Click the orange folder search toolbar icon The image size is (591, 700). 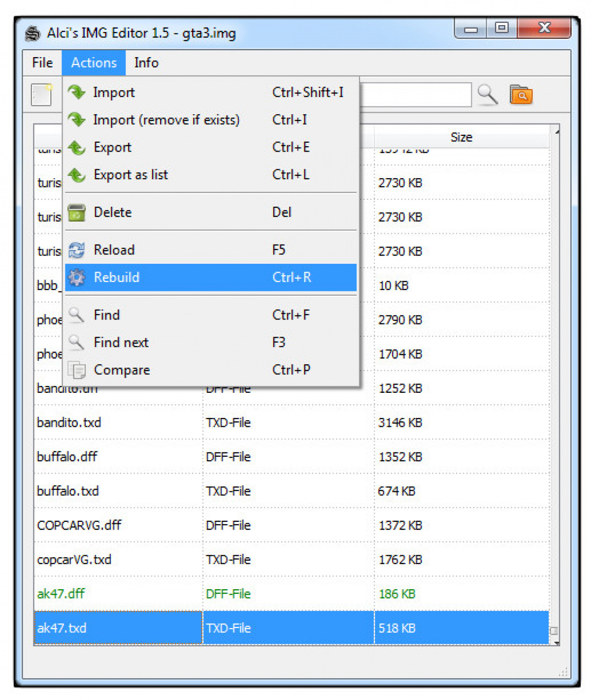[521, 95]
